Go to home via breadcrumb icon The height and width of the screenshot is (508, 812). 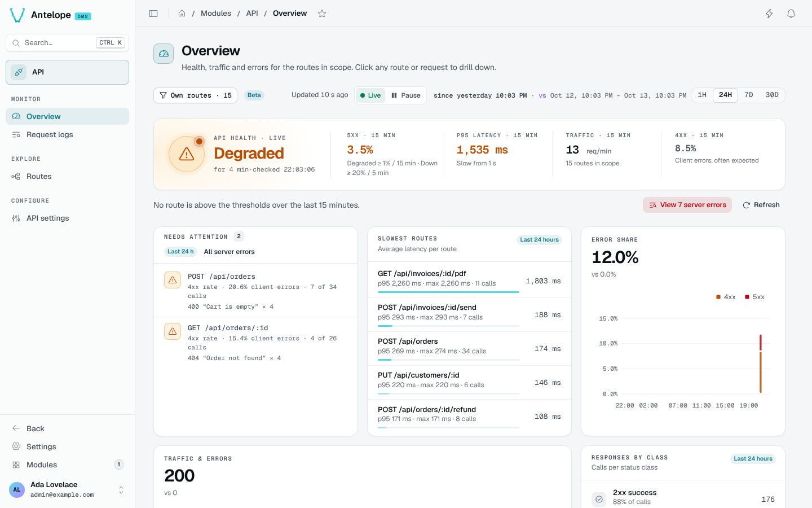pyautogui.click(x=182, y=14)
